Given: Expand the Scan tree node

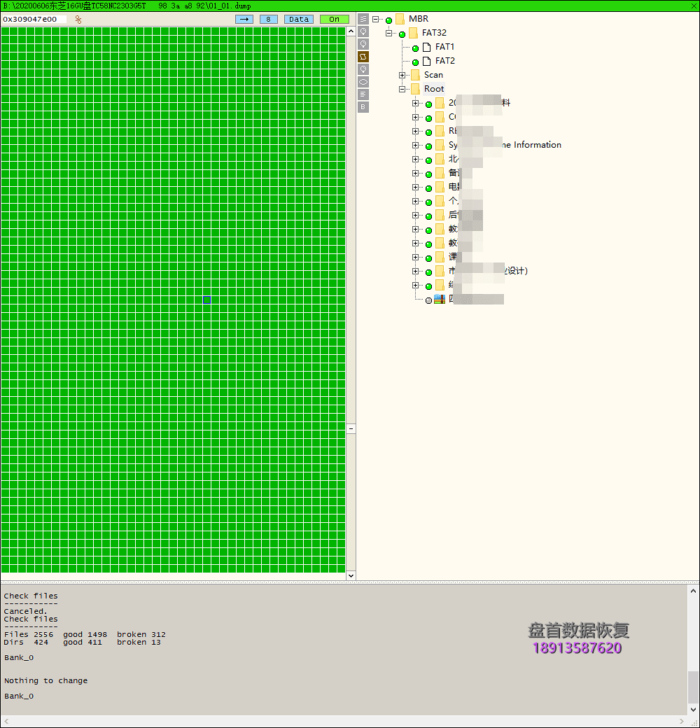Looking at the screenshot, I should [x=402, y=75].
